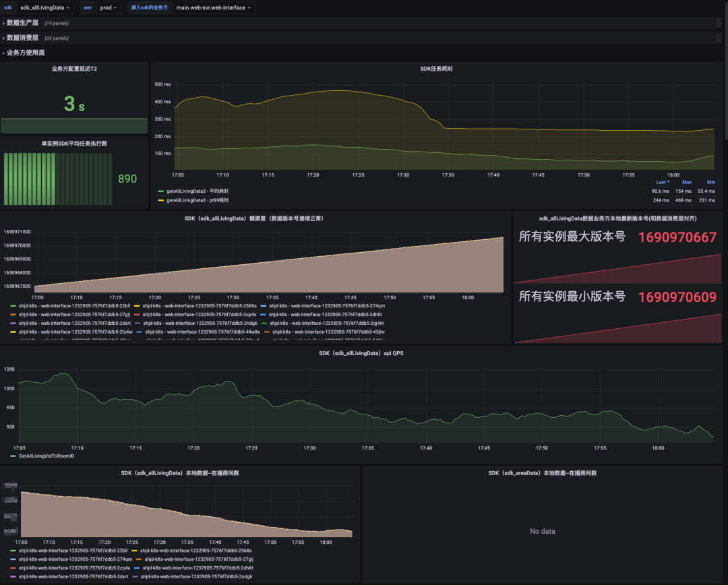Sort legend by the Max column
The image size is (728, 585).
click(687, 182)
